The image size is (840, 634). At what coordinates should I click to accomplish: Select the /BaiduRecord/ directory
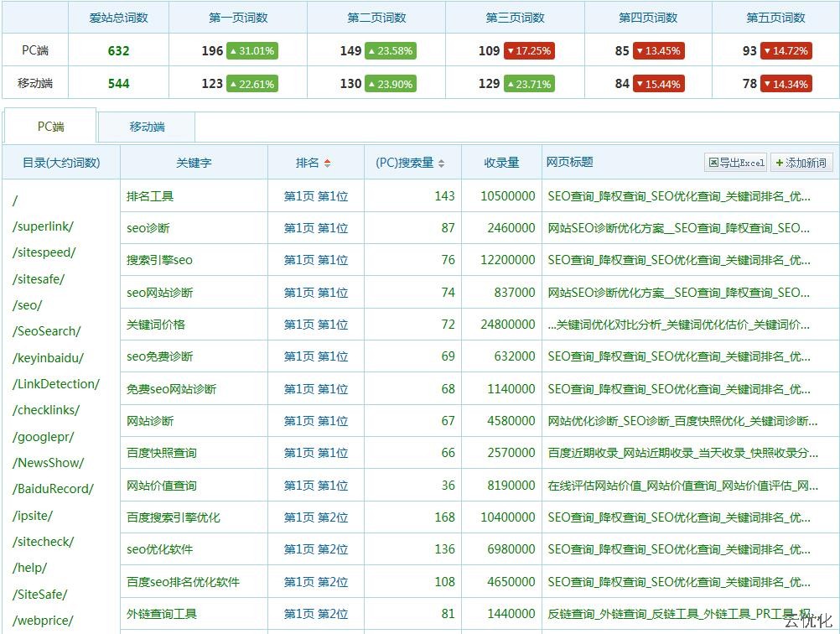(x=53, y=489)
